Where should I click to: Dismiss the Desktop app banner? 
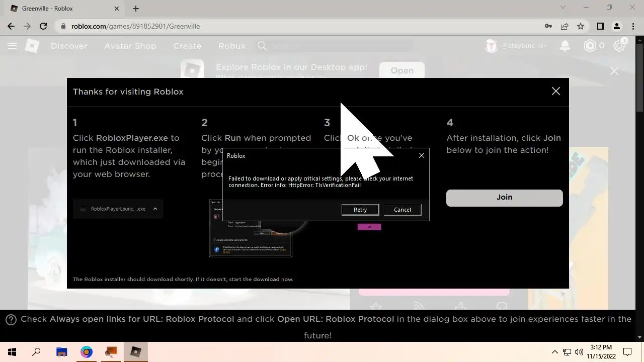[x=614, y=71]
